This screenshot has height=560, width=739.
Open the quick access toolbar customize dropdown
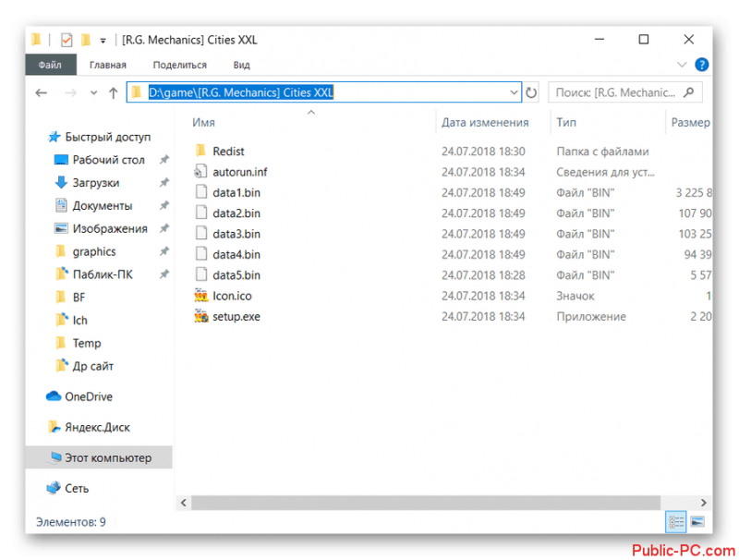[103, 41]
